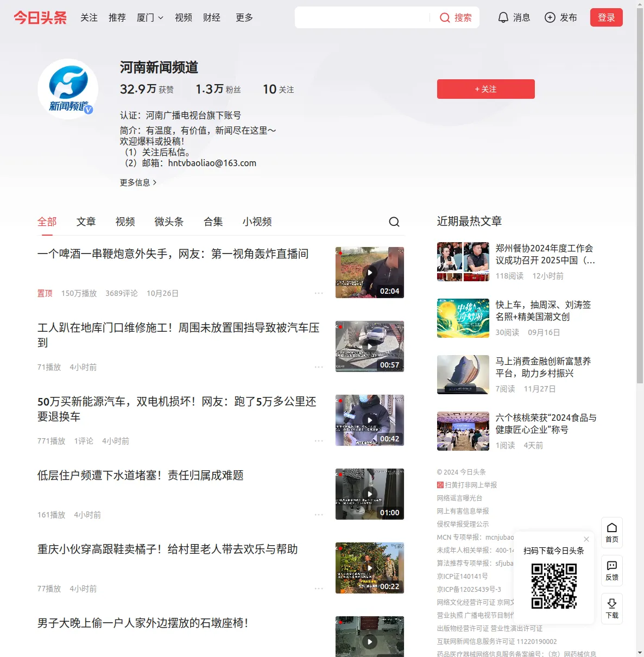Open search within the account's posts
This screenshot has height=657, width=644.
(394, 222)
